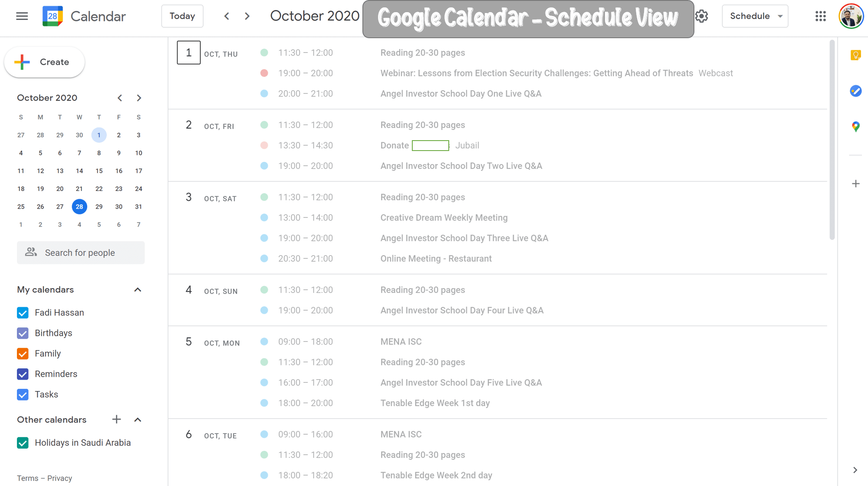Open Google Keep side panel
Image resolution: width=868 pixels, height=486 pixels.
pyautogui.click(x=855, y=55)
